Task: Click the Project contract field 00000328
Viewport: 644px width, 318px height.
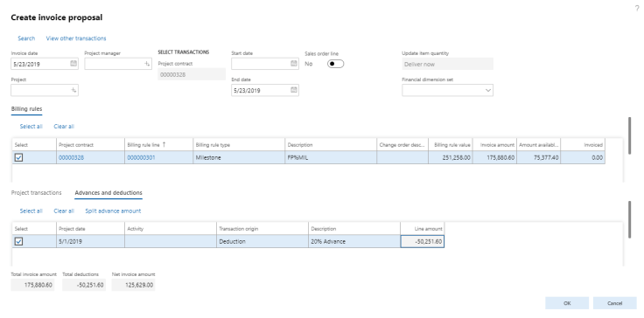Action: click(192, 74)
